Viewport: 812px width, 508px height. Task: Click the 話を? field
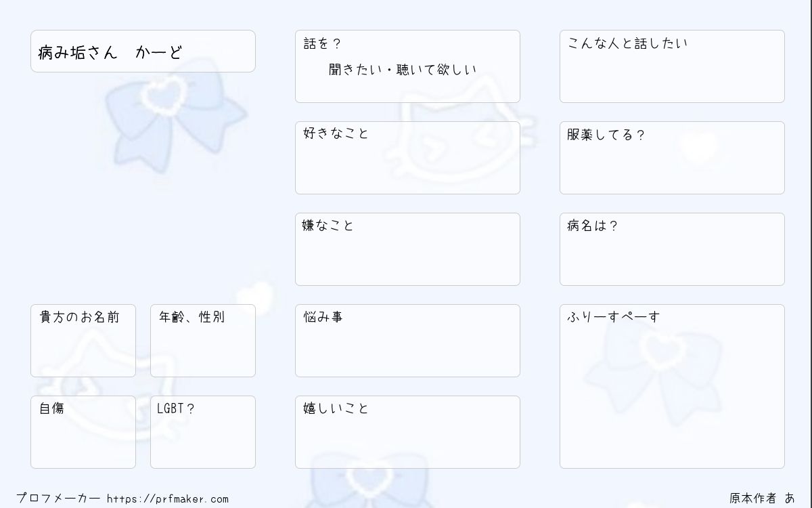point(407,66)
